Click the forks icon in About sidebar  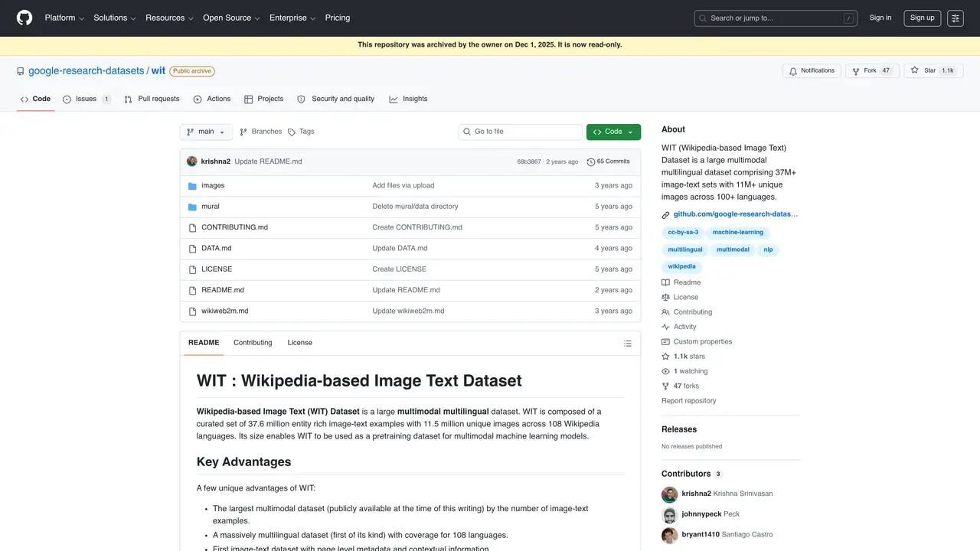665,386
